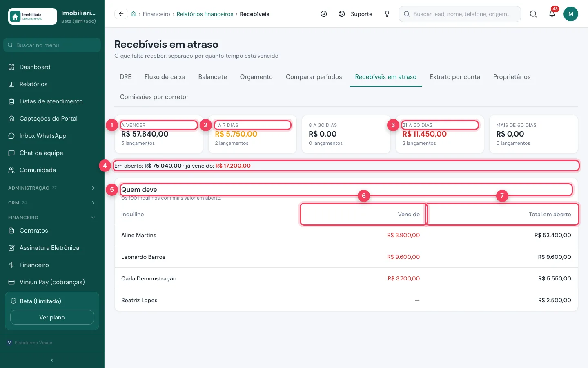The height and width of the screenshot is (368, 588).
Task: Go to Listas de atendimento
Action: coord(52,101)
